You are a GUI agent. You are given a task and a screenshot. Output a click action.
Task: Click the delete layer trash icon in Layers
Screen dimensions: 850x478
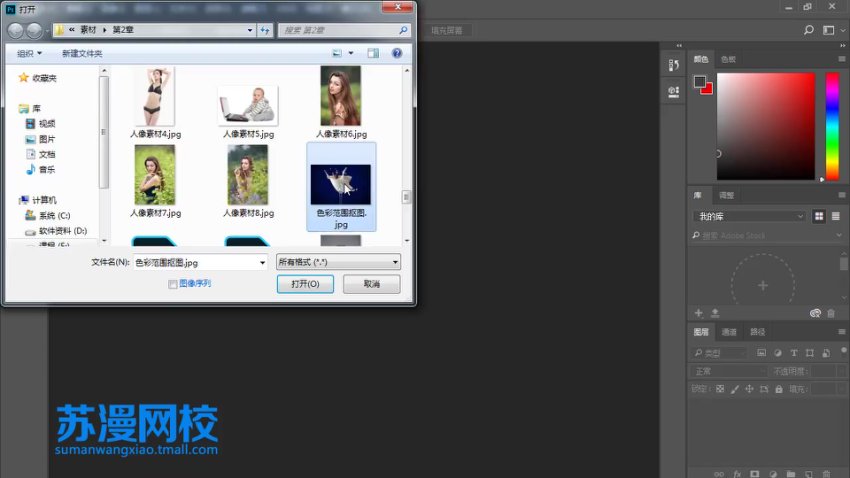coord(826,474)
